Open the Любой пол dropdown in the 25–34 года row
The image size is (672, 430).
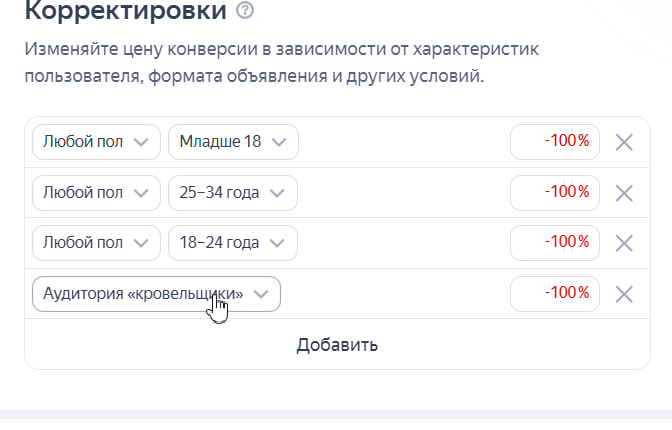click(x=96, y=193)
